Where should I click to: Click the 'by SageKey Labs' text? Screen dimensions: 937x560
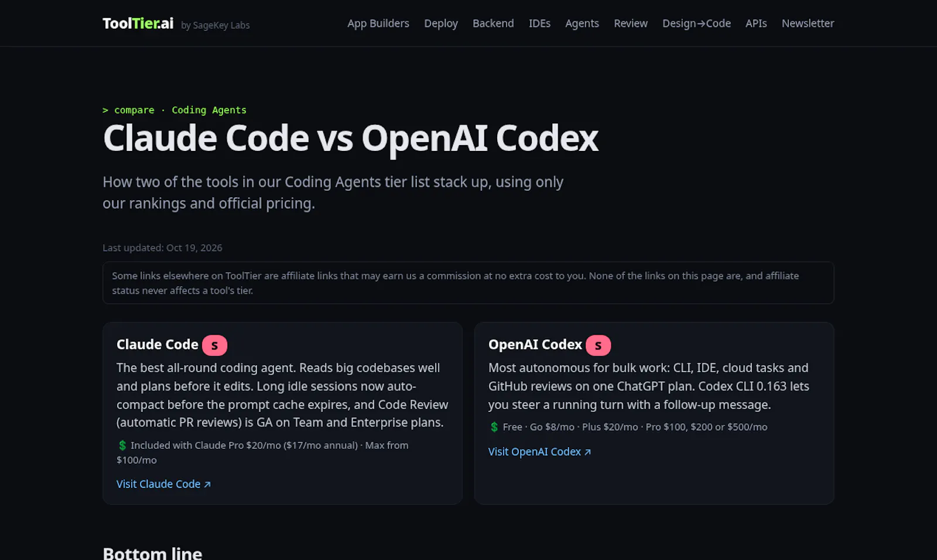(216, 25)
